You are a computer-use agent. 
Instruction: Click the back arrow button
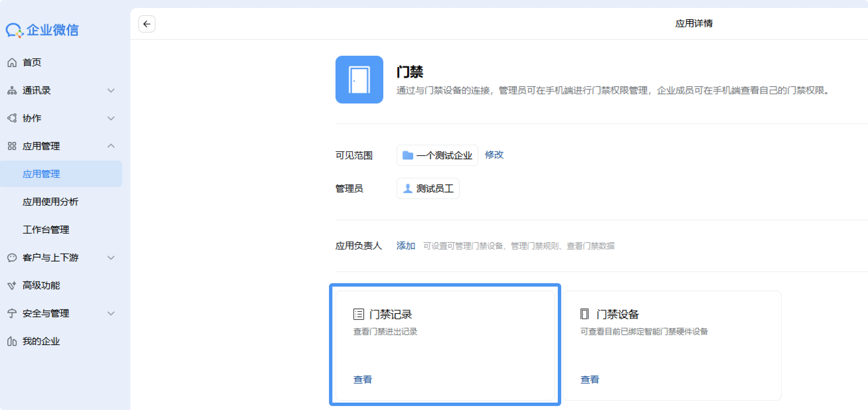(147, 24)
